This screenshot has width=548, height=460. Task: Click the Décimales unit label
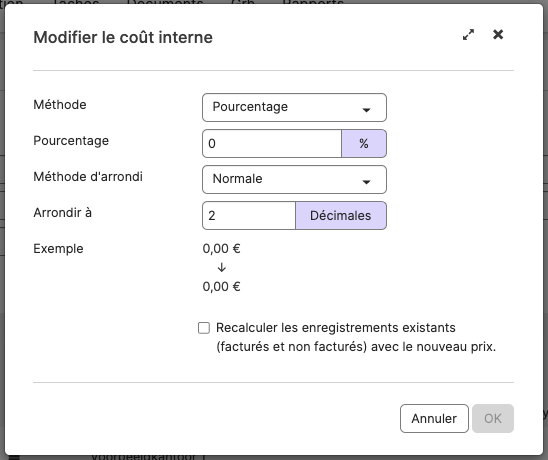(341, 215)
